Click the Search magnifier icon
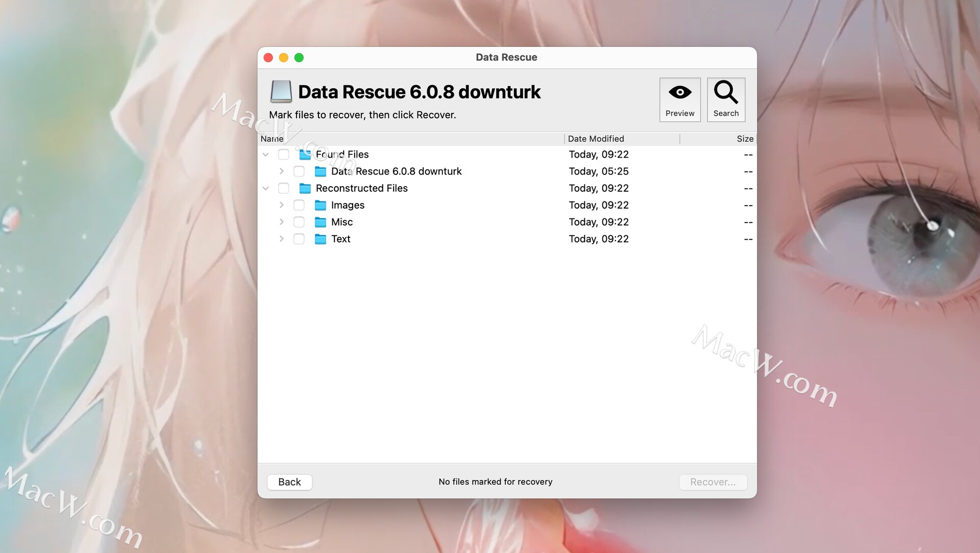This screenshot has width=980, height=553. pyautogui.click(x=725, y=93)
